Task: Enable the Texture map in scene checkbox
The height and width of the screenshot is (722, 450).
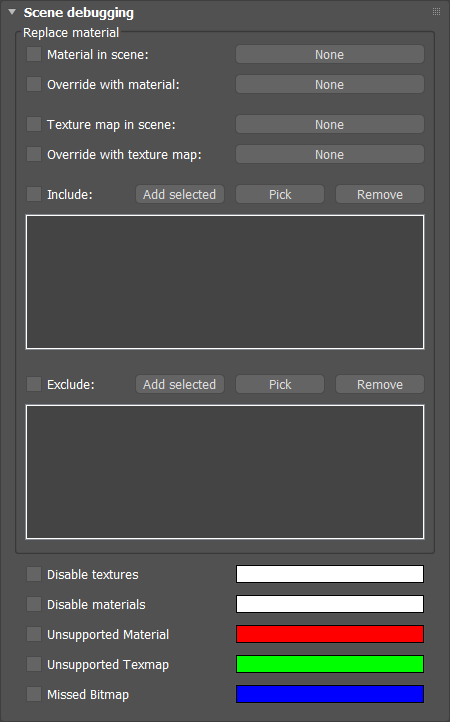Action: (34, 124)
